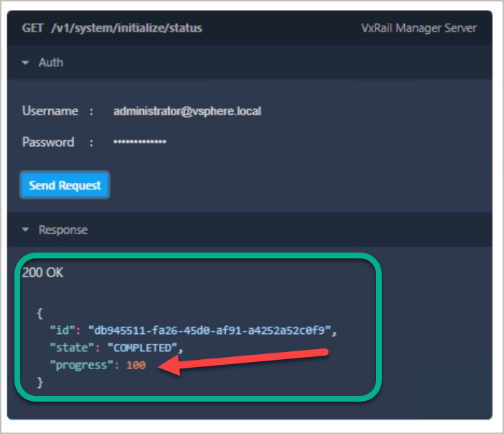Click the Response section header text
This screenshot has width=504, height=434.
point(63,230)
